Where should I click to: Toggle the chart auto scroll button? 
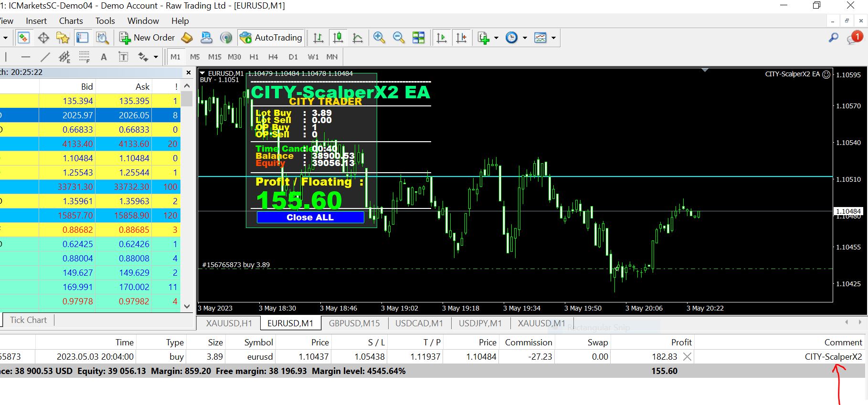pos(442,38)
